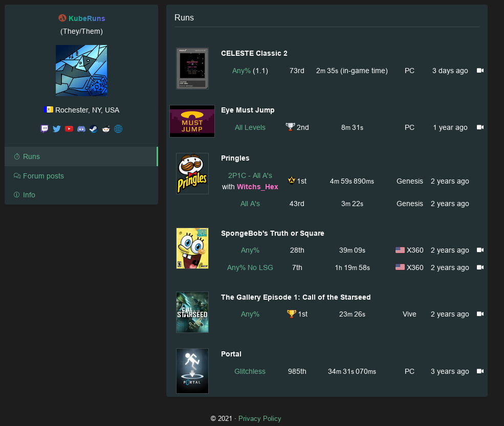Open the Discord social link icon

(81, 129)
